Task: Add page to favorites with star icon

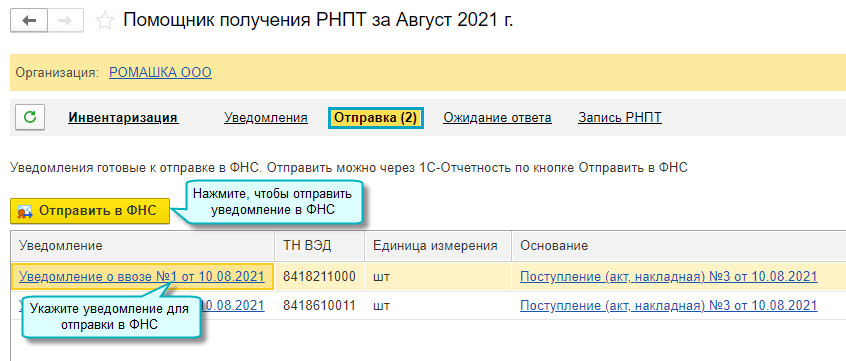Action: coord(105,22)
